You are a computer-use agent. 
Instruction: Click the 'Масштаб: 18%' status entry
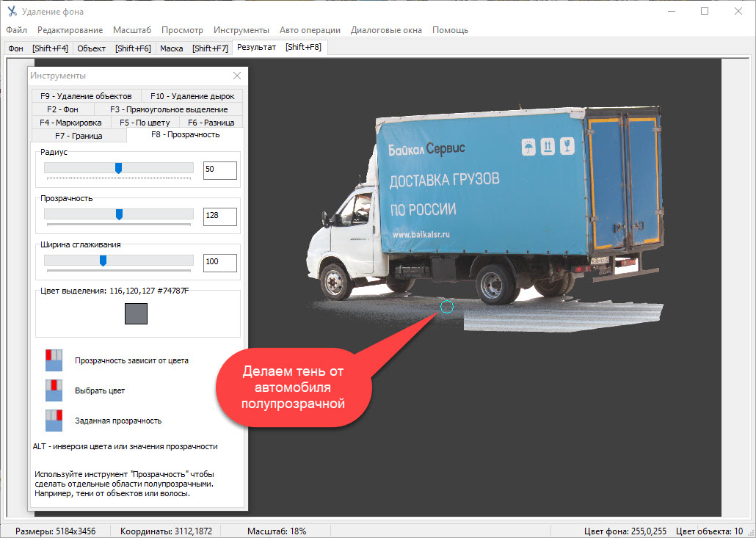point(277,531)
